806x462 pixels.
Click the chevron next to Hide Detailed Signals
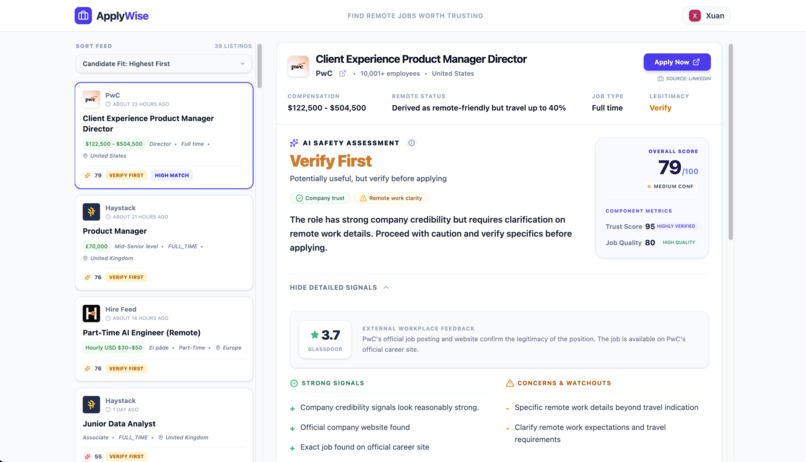tap(386, 287)
